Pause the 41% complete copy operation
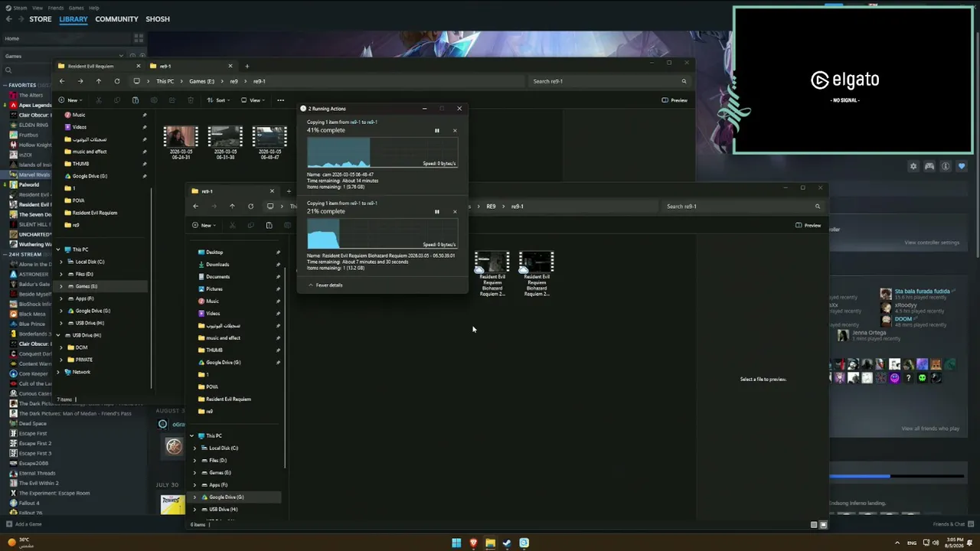 pyautogui.click(x=437, y=130)
